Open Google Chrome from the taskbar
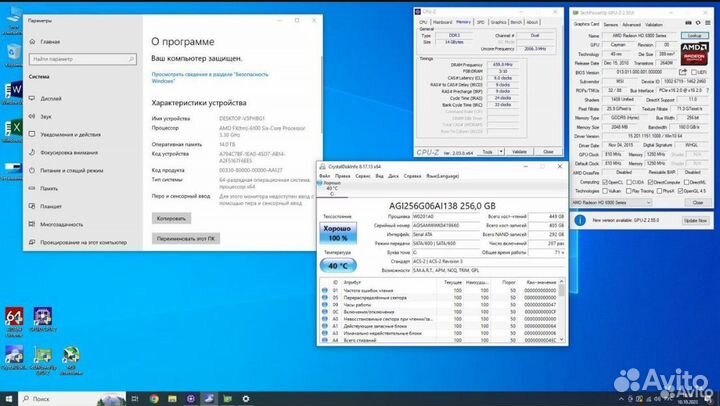 [154, 399]
